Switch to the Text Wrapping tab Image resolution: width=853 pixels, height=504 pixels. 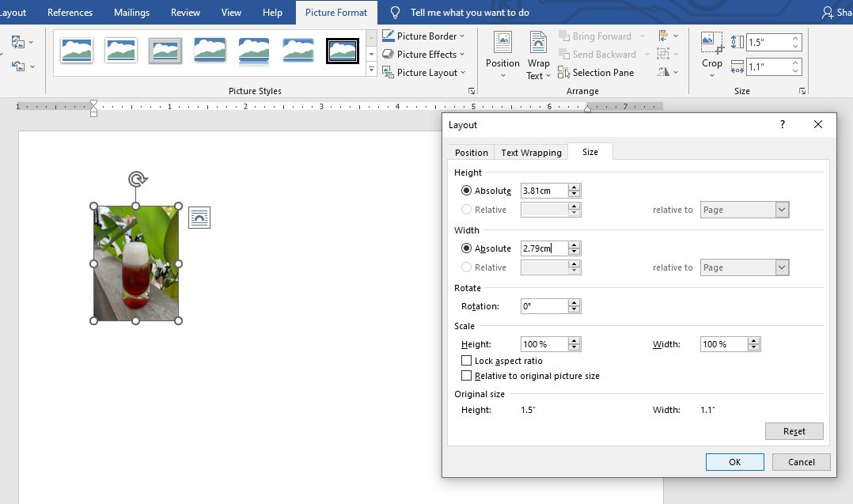(531, 153)
